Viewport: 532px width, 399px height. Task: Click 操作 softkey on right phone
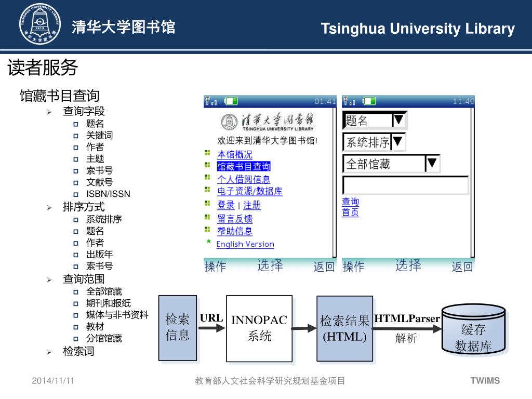(x=353, y=267)
